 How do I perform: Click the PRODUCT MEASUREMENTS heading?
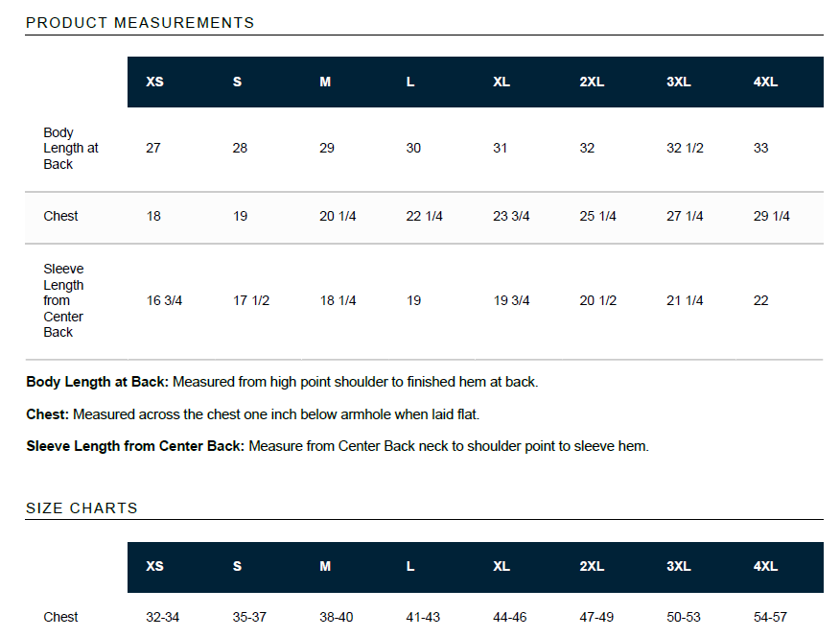140,23
